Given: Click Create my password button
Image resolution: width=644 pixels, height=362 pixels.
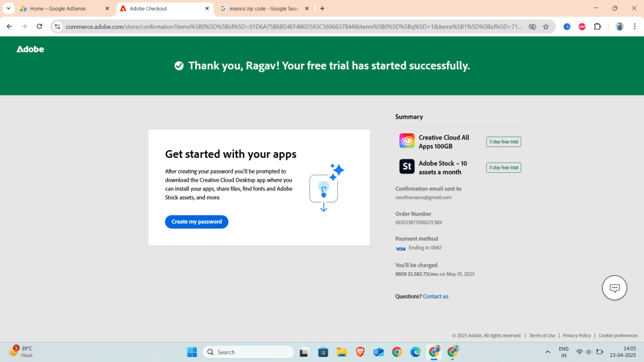Looking at the screenshot, I should tap(196, 222).
